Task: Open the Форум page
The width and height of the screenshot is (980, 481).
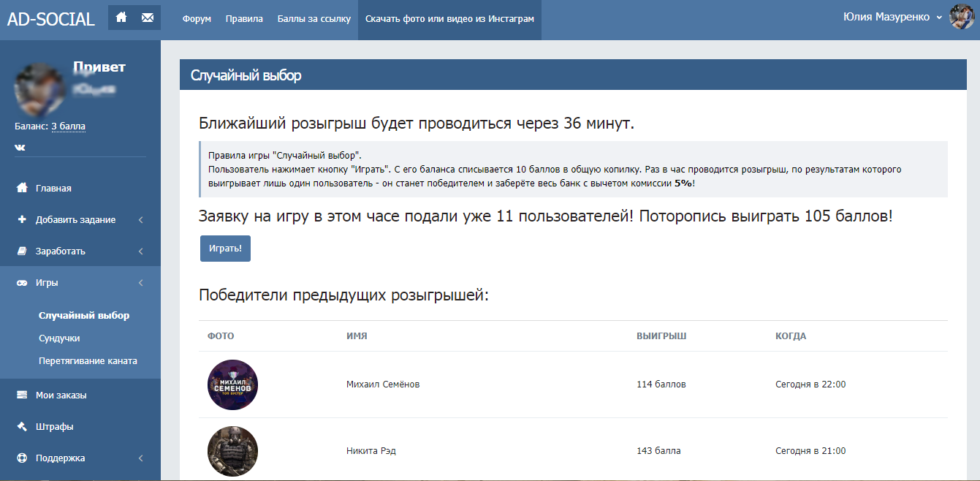Action: [197, 19]
